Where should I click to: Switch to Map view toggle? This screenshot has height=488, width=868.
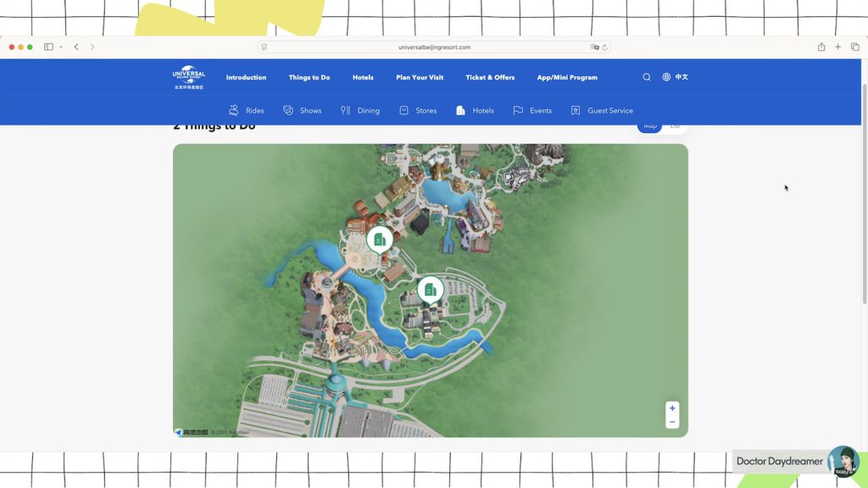(650, 126)
